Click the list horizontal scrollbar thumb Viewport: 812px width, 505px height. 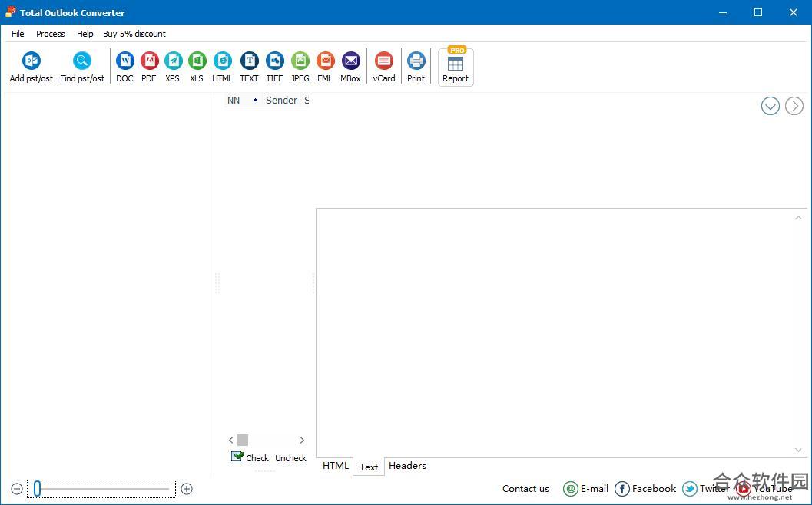click(243, 441)
